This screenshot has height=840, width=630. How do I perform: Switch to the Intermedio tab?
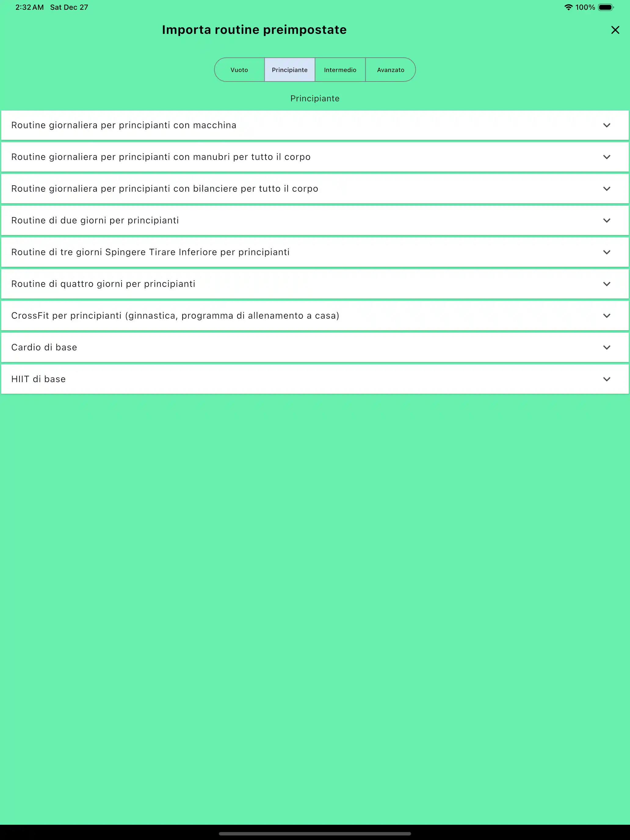pyautogui.click(x=340, y=70)
